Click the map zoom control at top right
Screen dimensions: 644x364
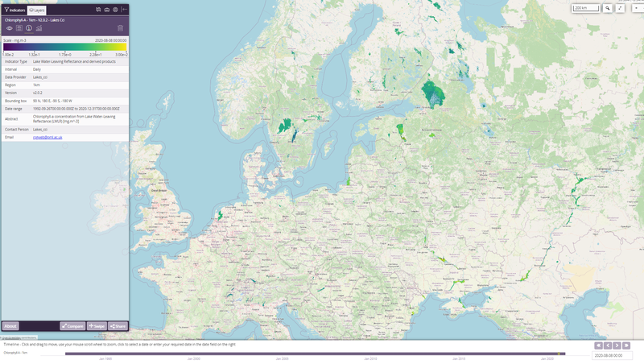(638, 8)
